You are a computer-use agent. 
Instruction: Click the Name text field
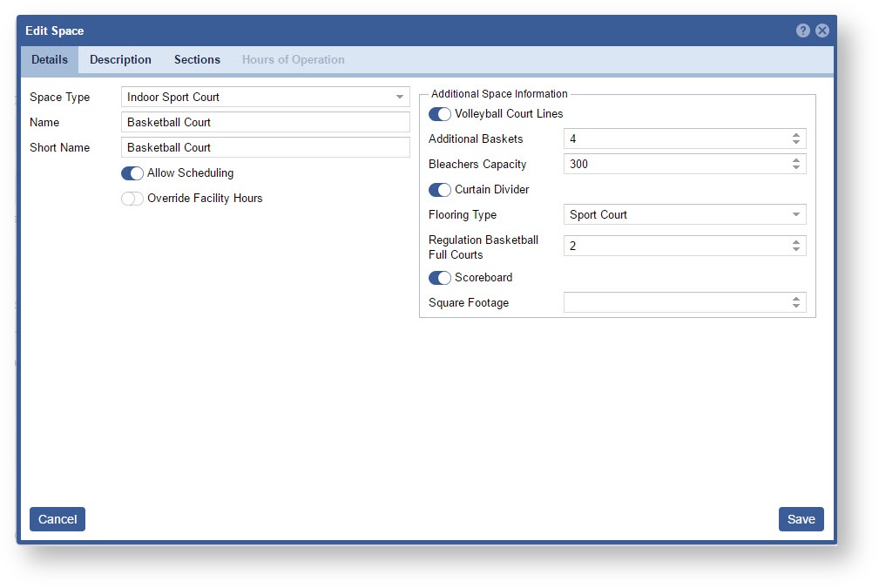[x=265, y=122]
